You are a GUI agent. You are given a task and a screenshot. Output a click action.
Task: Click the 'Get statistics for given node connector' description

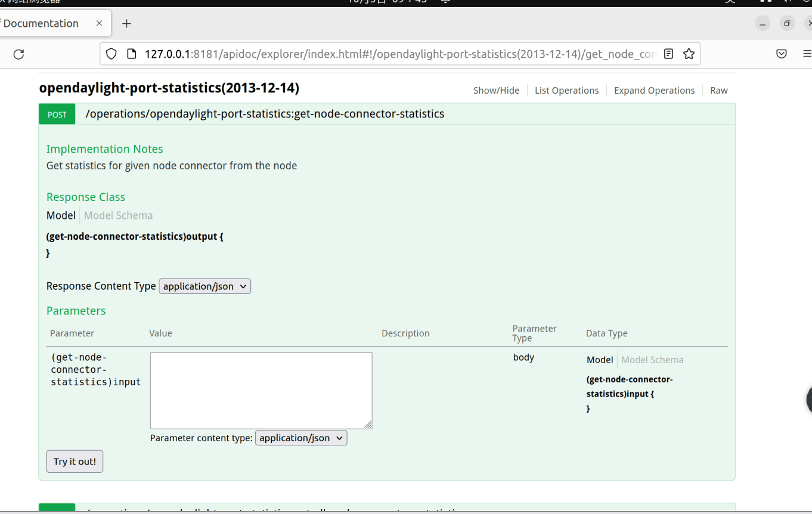(x=172, y=166)
